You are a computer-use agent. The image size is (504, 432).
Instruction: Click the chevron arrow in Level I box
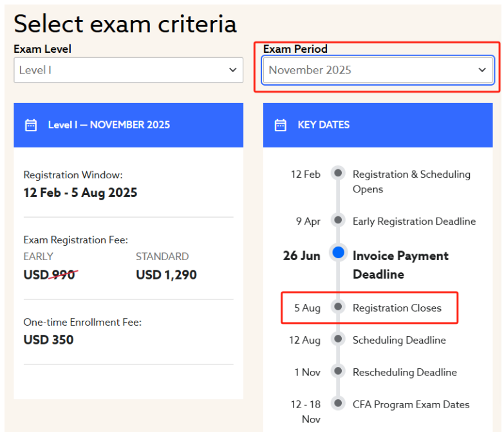[x=233, y=70]
